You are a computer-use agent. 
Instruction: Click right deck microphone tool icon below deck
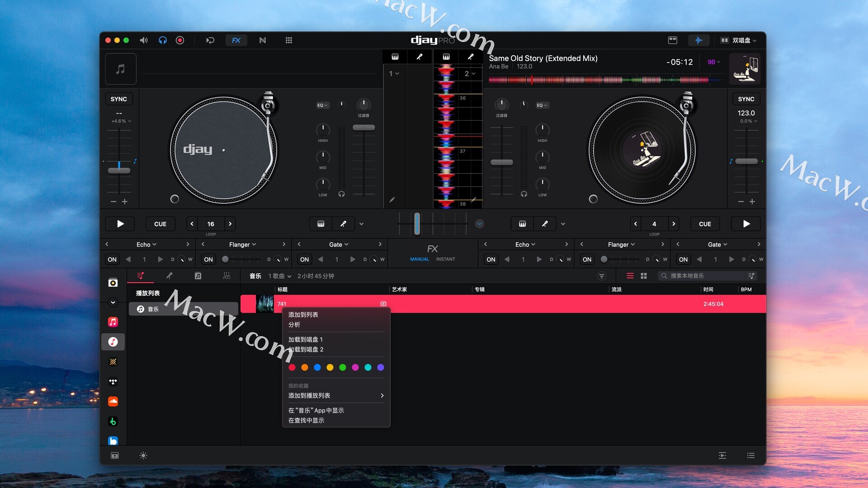545,224
